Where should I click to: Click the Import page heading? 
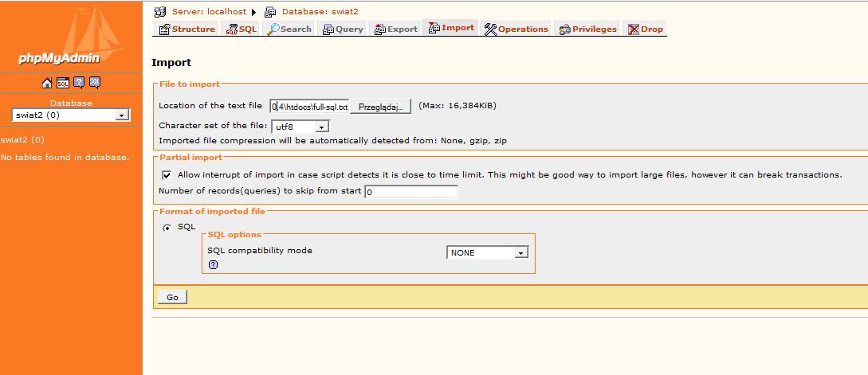[x=171, y=62]
